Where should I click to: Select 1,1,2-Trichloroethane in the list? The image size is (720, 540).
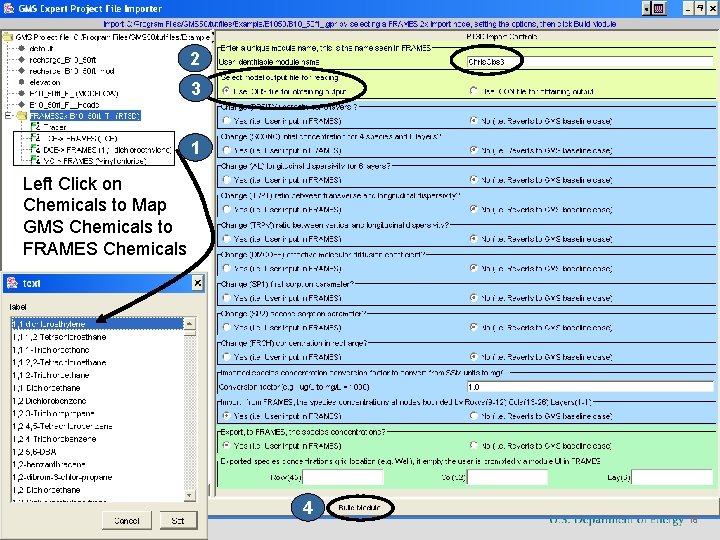(97, 375)
